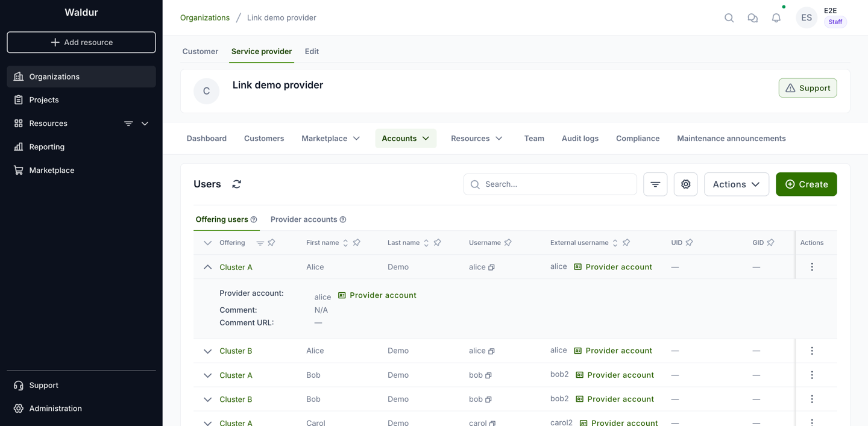The width and height of the screenshot is (868, 426).
Task: Pin the First name column
Action: 357,243
